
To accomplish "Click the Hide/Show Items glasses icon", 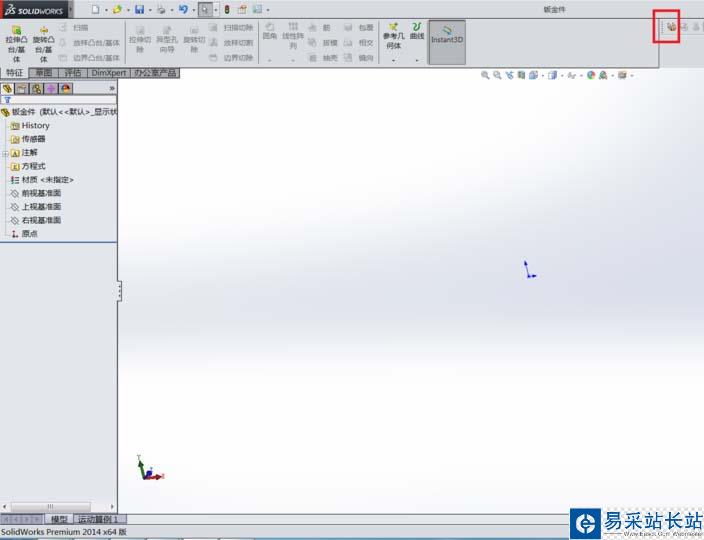I will 572,75.
